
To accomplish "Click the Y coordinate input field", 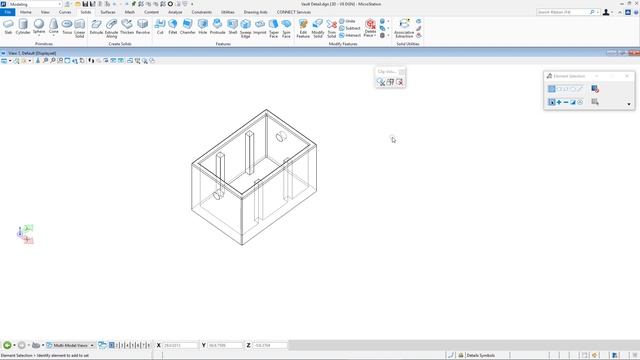I will click(x=225, y=345).
